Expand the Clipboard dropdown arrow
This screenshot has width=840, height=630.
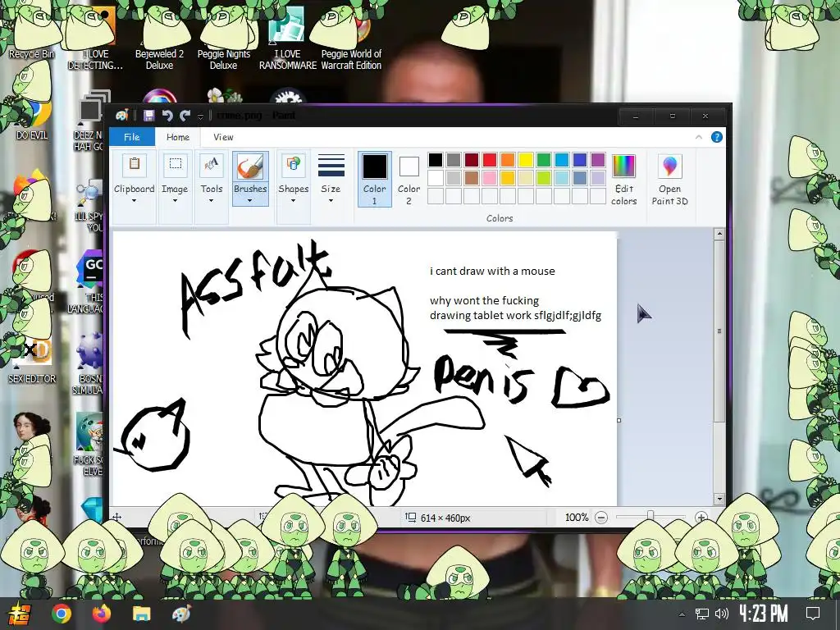point(134,201)
